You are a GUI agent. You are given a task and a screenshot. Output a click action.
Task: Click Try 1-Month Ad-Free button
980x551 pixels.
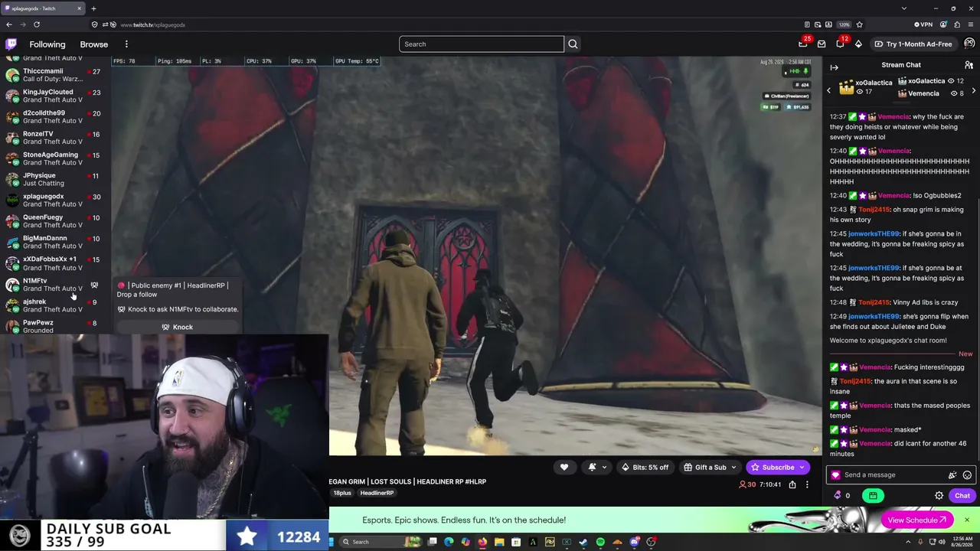[x=913, y=44]
